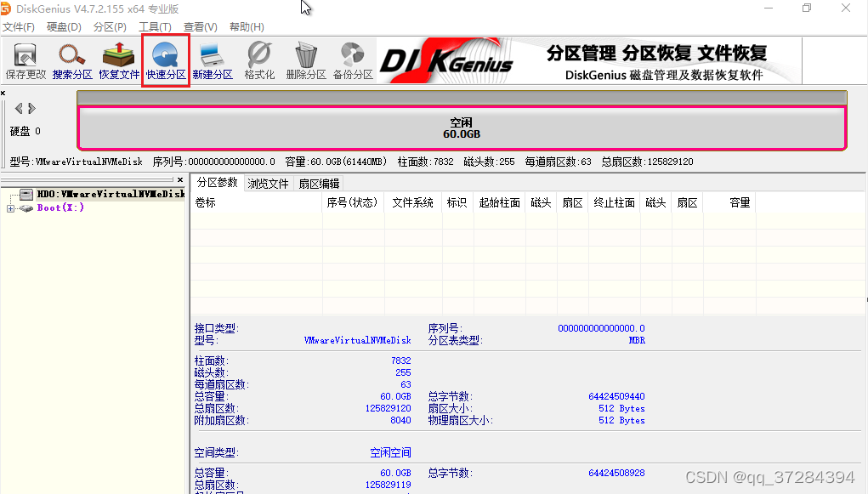868x494 pixels.
Task: Click the 标识 column header
Action: coord(457,202)
